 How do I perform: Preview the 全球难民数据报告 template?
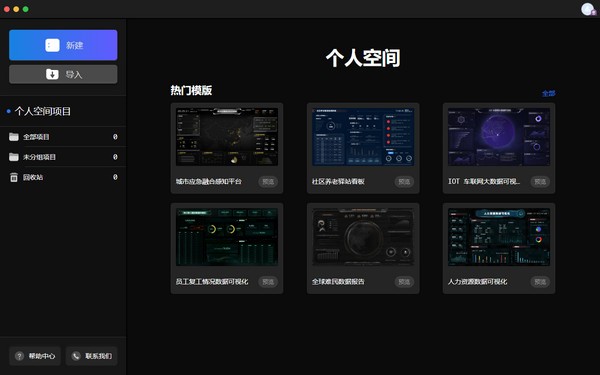404,282
